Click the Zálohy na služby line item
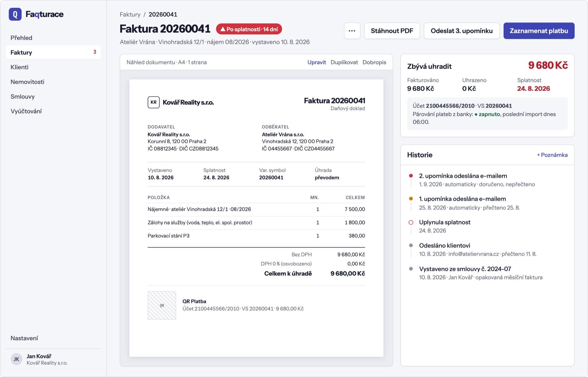Screen dimensions: 588x377 256,223
